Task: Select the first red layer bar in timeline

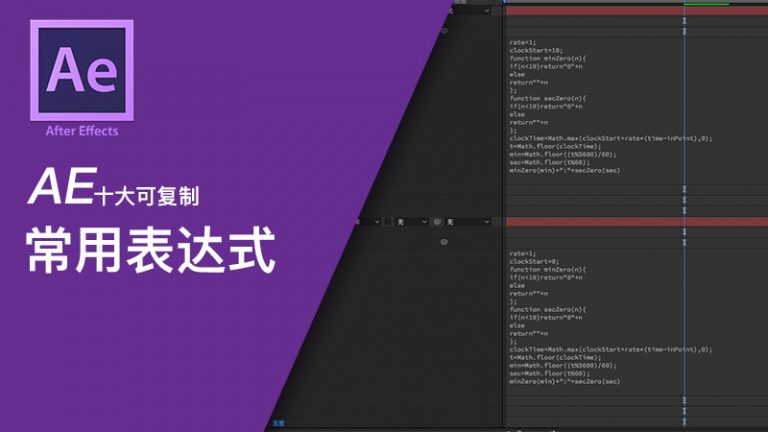Action: tap(637, 10)
